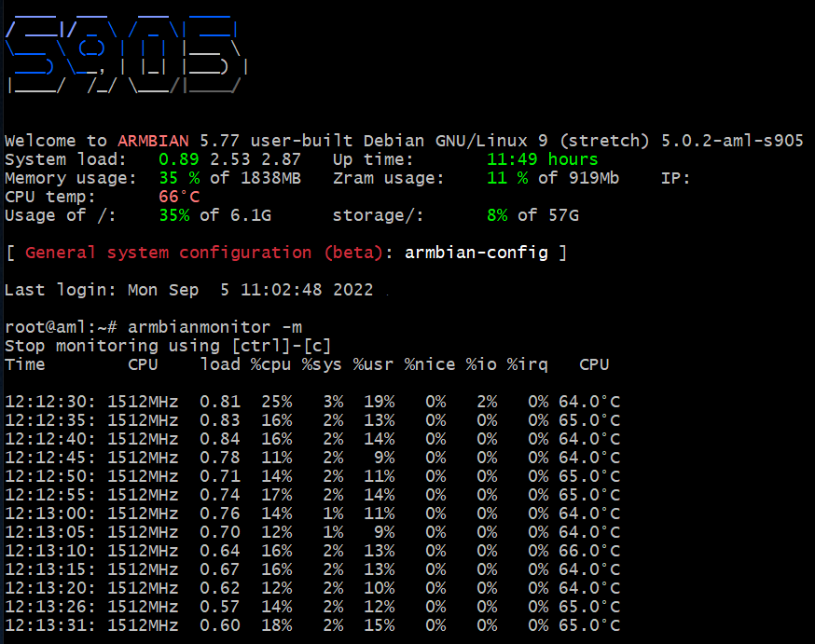Select the storage usage value 8%

coord(497,215)
